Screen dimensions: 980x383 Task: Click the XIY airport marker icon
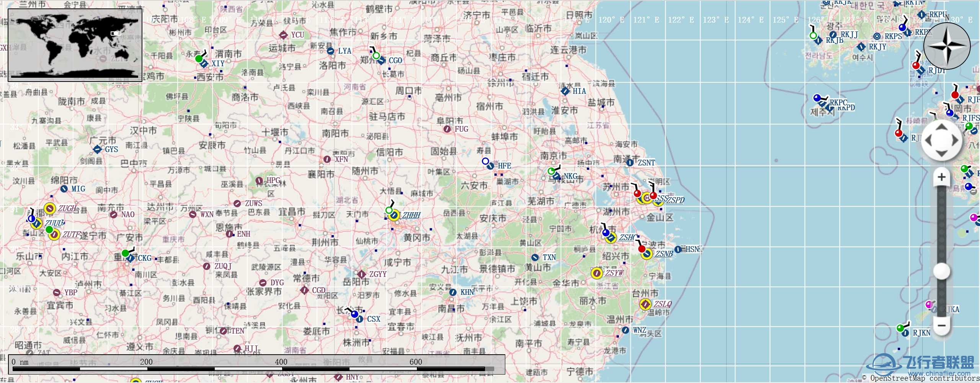[204, 64]
